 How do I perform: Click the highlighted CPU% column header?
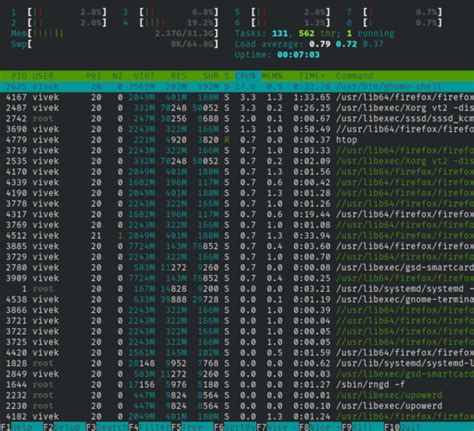(248, 76)
